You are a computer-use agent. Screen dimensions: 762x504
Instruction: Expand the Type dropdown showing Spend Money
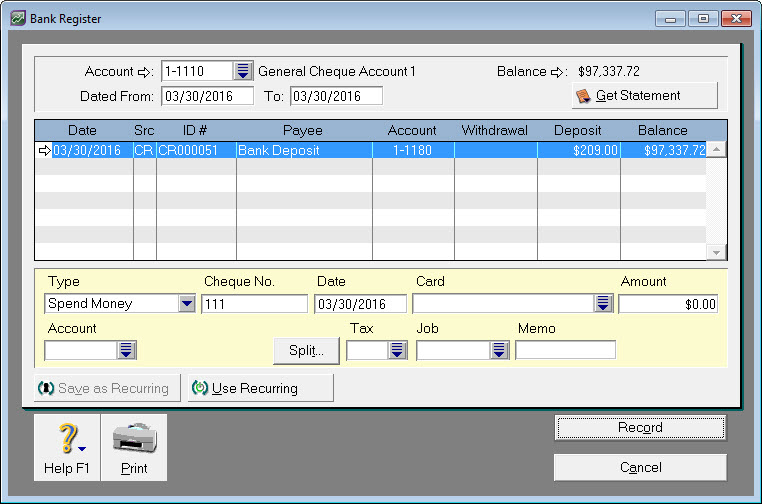coord(187,304)
